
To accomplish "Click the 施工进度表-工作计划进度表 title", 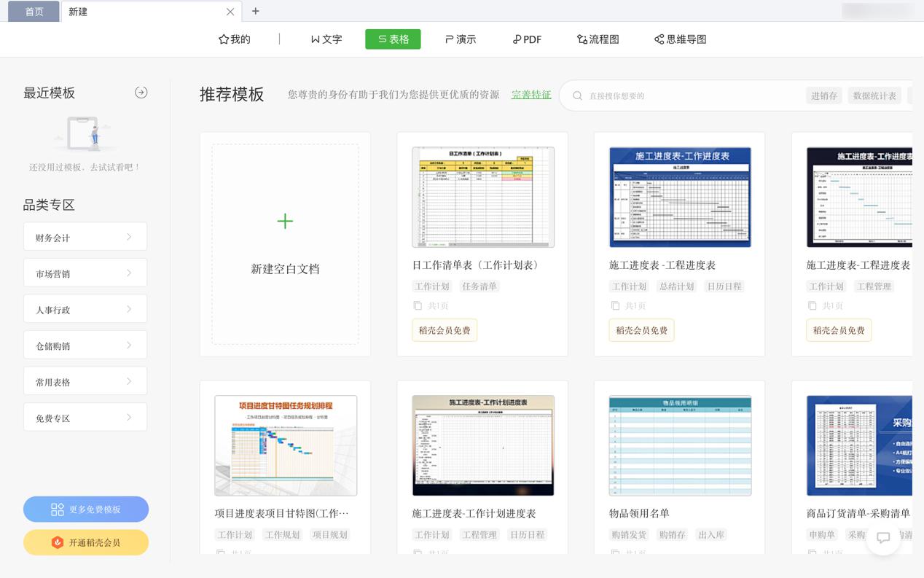I will click(x=474, y=513).
